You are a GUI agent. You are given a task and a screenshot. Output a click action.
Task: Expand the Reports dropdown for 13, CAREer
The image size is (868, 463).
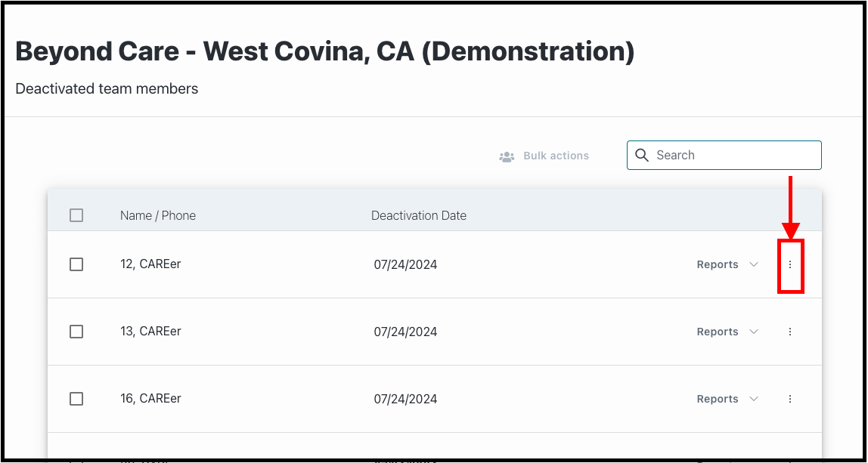(727, 332)
